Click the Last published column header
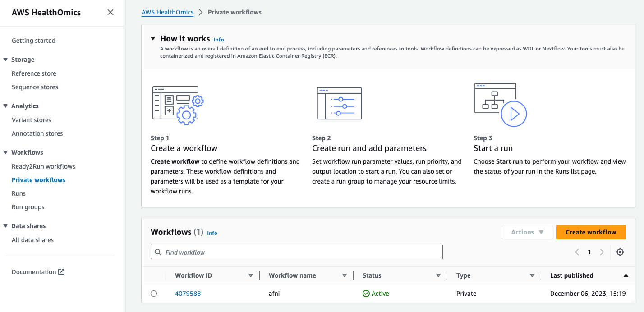This screenshot has height=312, width=644. (x=571, y=275)
